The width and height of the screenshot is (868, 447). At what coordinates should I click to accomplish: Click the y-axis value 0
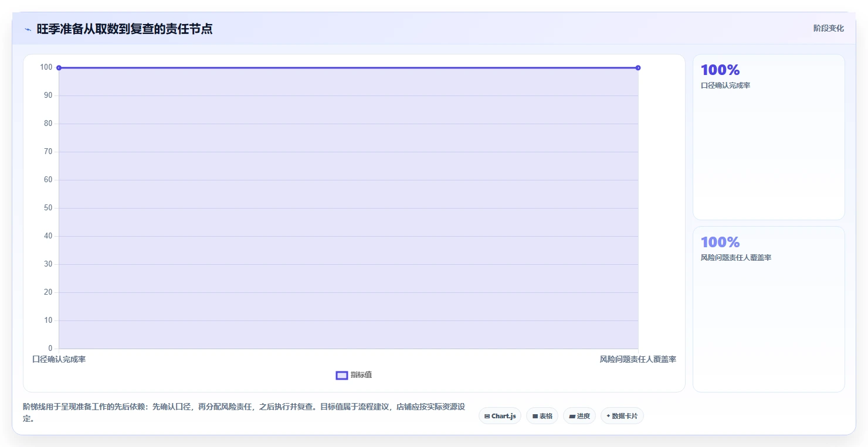point(50,349)
